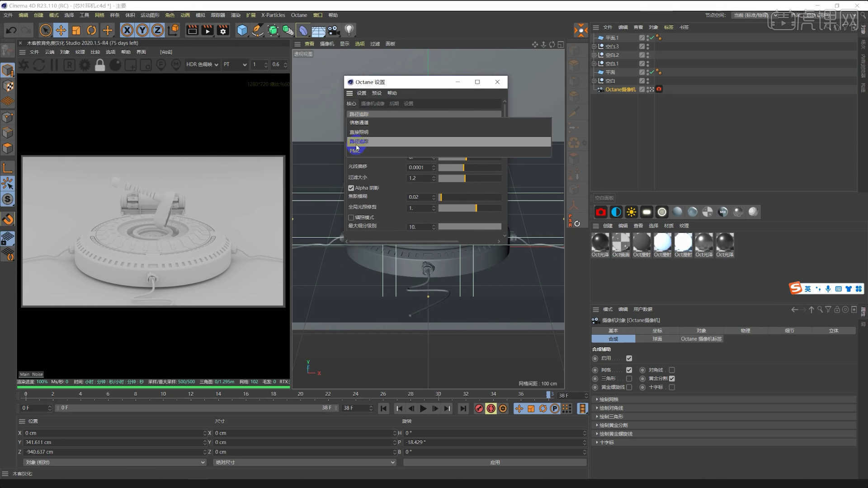Click the cube primitive icon in the toolbar
The image size is (868, 488).
[x=242, y=30]
